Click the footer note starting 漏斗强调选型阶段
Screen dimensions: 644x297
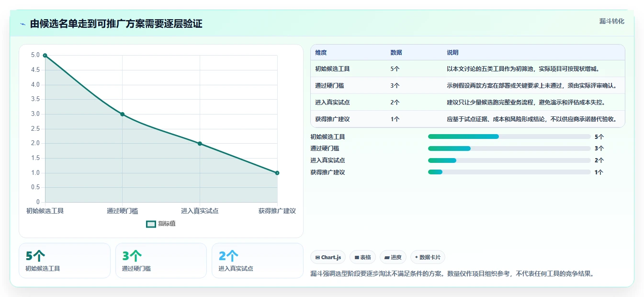pyautogui.click(x=452, y=274)
